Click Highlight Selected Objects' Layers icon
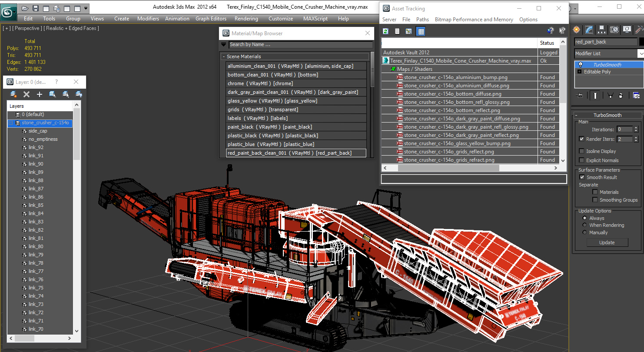The width and height of the screenshot is (644, 352). [x=66, y=94]
